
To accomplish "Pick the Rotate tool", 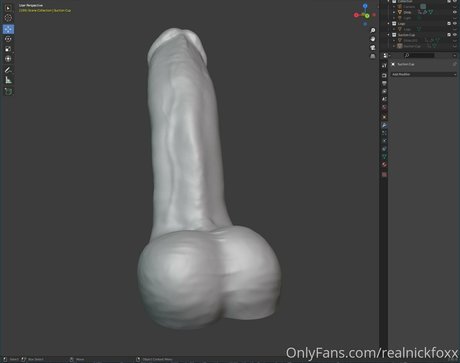I will coord(8,39).
